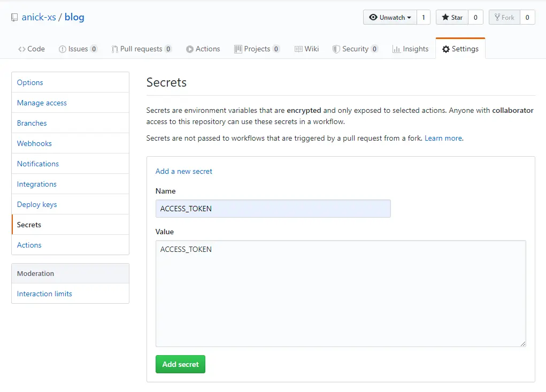546x392 pixels.
Task: Open the Deploy keys section
Action: (x=37, y=204)
